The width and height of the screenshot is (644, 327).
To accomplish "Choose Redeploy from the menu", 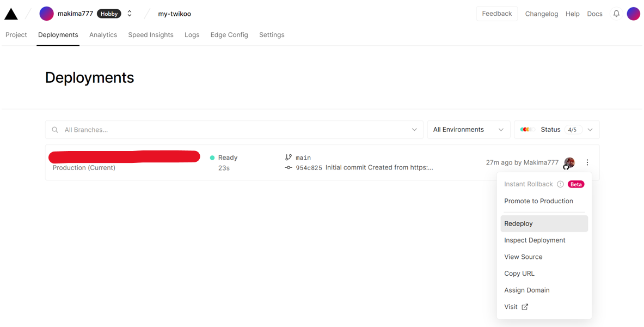I will coord(544,224).
